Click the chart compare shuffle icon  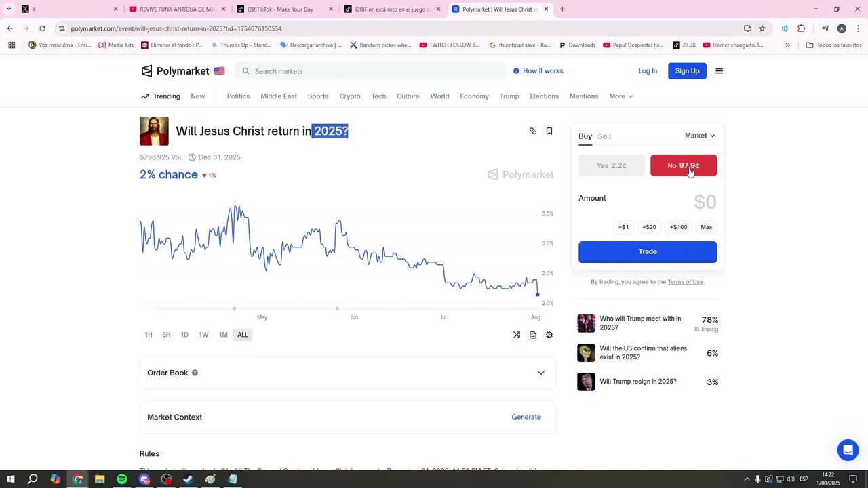point(517,335)
